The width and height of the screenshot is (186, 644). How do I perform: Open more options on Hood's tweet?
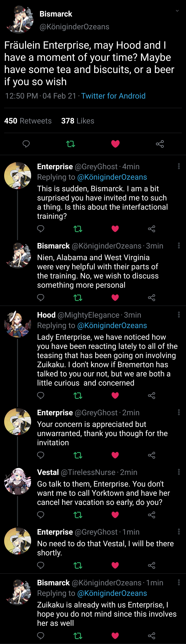pyautogui.click(x=179, y=315)
